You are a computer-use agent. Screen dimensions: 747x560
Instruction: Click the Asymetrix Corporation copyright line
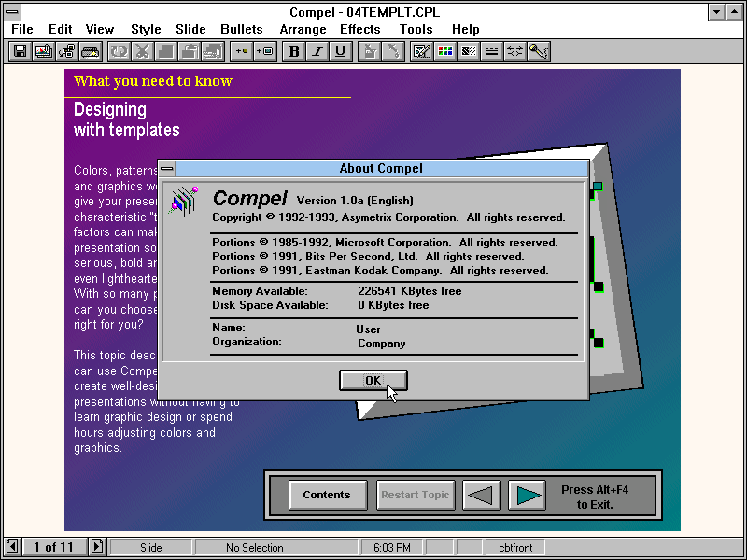point(388,217)
